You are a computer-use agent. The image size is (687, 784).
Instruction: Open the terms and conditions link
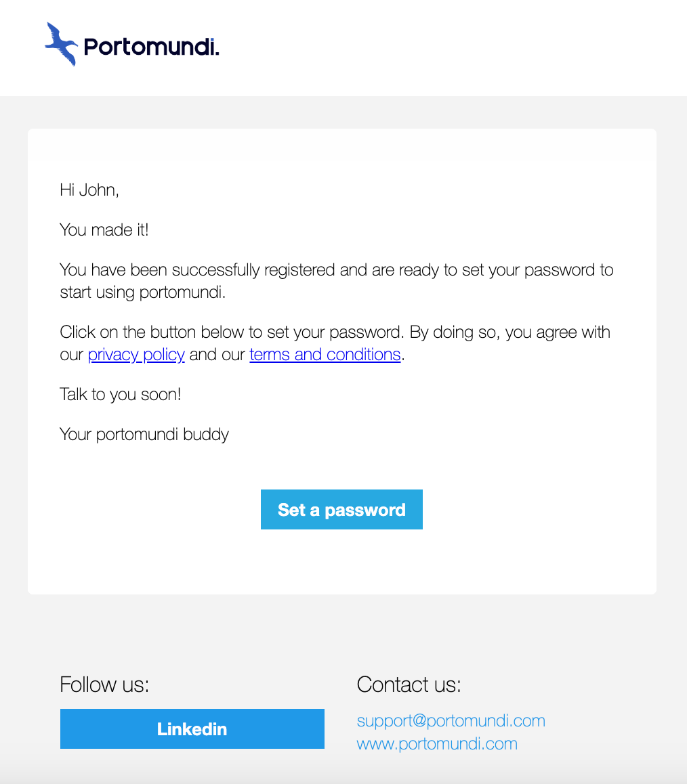point(325,355)
